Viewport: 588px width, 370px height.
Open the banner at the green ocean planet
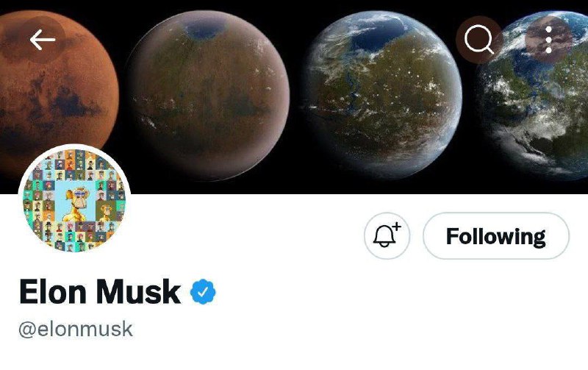point(381,95)
